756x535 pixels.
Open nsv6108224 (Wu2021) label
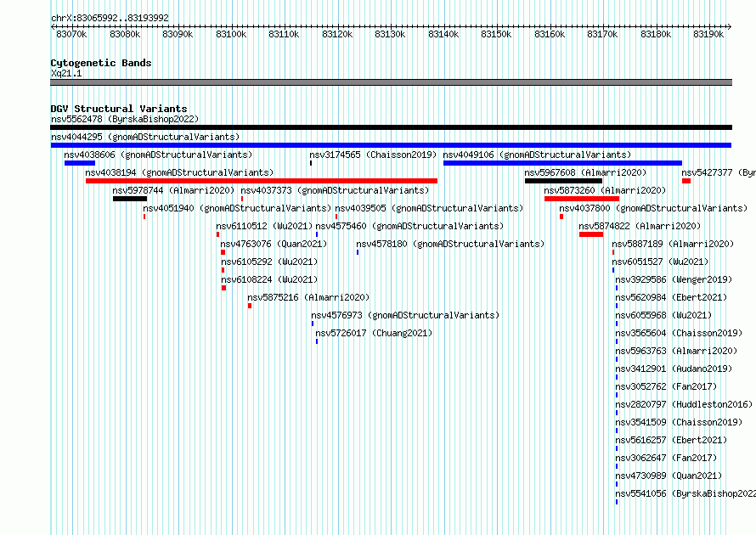point(269,279)
